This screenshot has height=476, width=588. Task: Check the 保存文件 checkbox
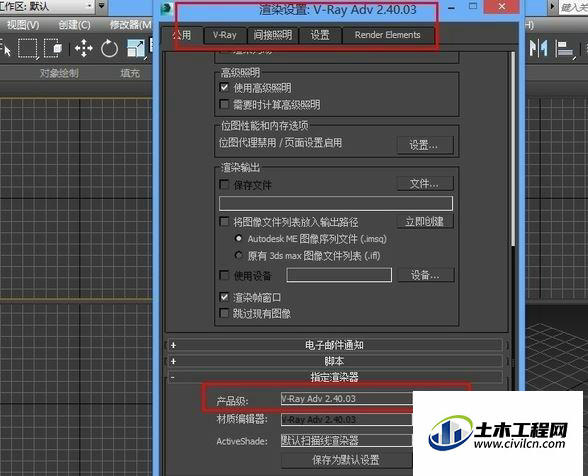[x=224, y=184]
